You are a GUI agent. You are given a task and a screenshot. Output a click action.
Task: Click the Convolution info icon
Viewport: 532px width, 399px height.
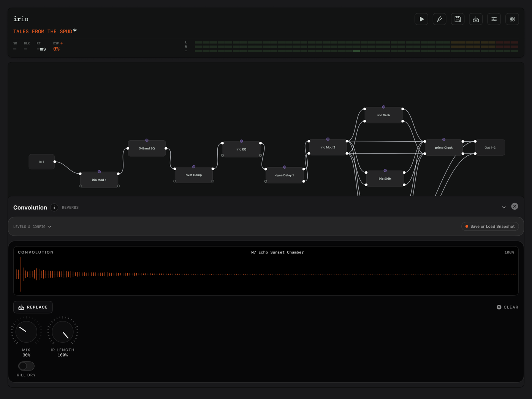point(54,207)
